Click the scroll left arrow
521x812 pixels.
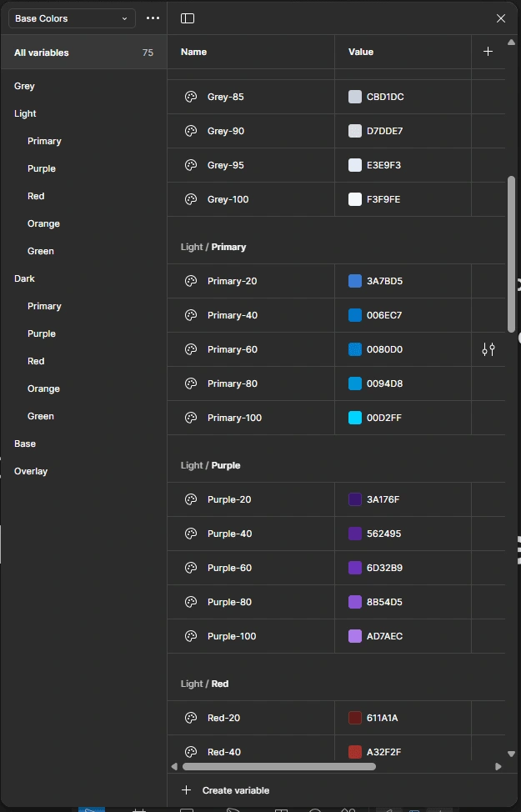[174, 766]
